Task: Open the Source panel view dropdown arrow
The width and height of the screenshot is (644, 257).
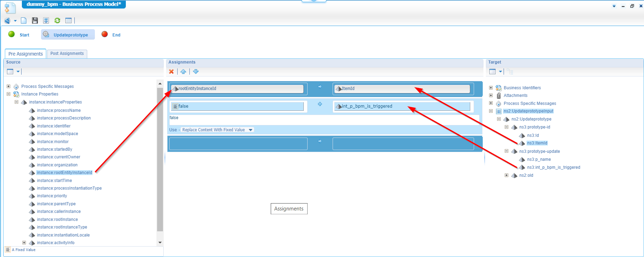Action: [18, 72]
